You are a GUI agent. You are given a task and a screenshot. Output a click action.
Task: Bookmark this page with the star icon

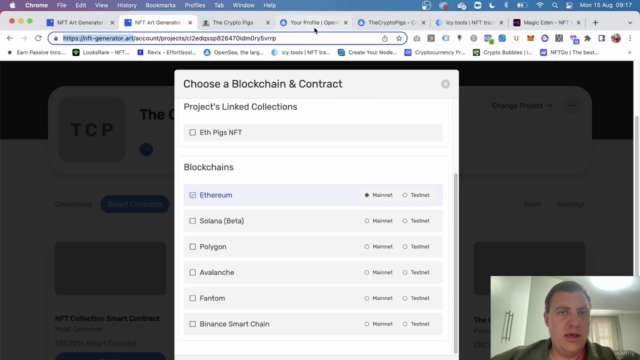tap(399, 38)
